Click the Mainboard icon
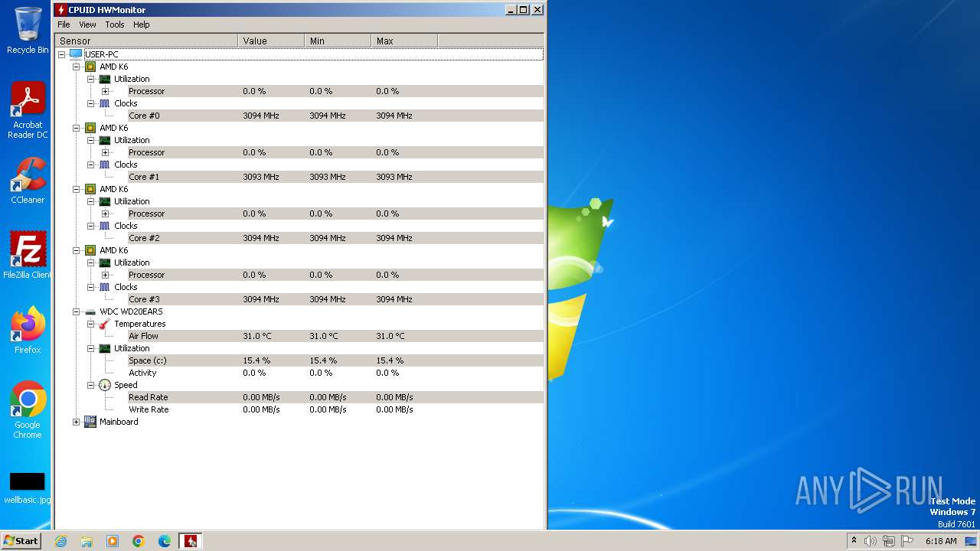The height and width of the screenshot is (551, 980). point(90,422)
